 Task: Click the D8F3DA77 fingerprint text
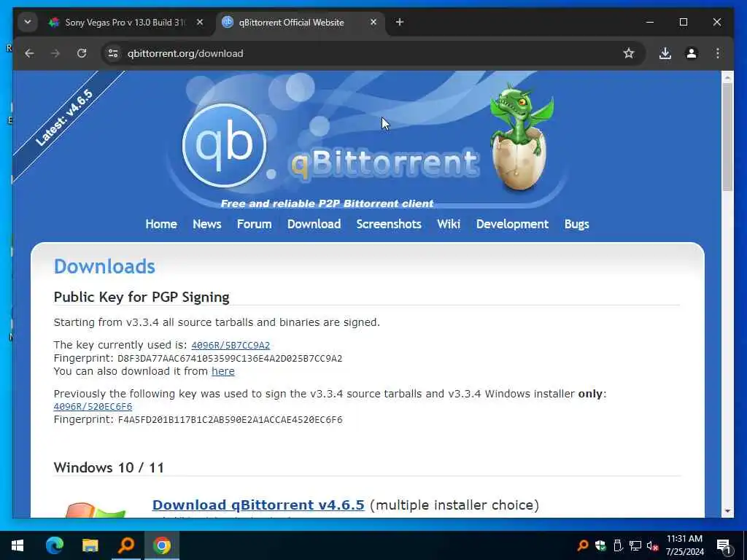pos(230,358)
